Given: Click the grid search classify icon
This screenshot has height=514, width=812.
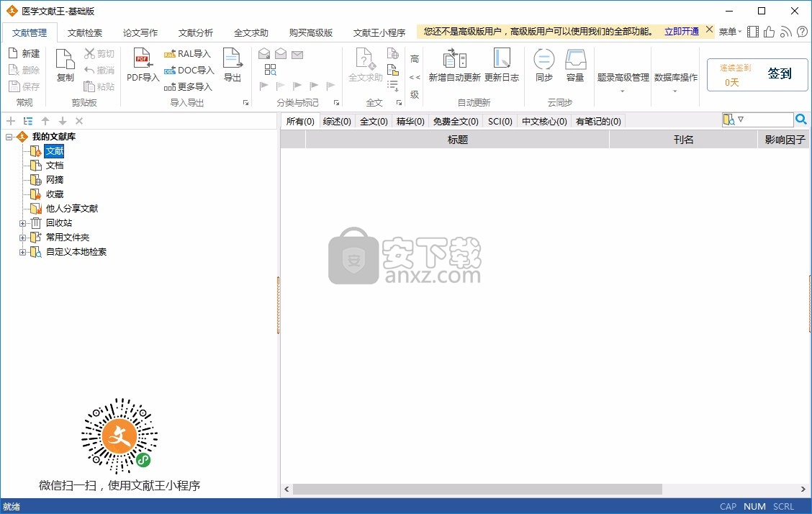Looking at the screenshot, I should 271,70.
